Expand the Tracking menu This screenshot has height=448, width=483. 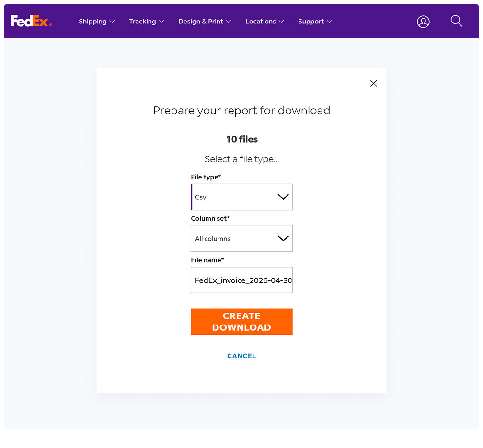[x=146, y=22]
